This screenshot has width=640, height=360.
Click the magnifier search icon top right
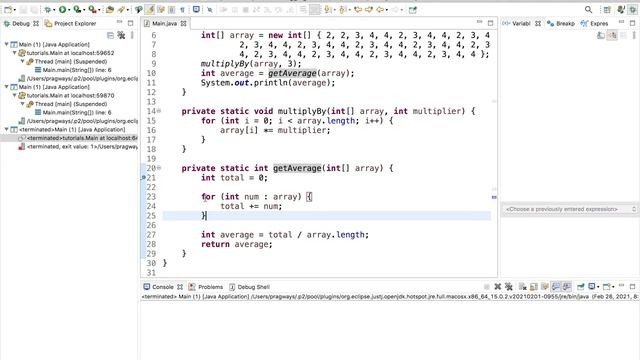pyautogui.click(x=588, y=9)
